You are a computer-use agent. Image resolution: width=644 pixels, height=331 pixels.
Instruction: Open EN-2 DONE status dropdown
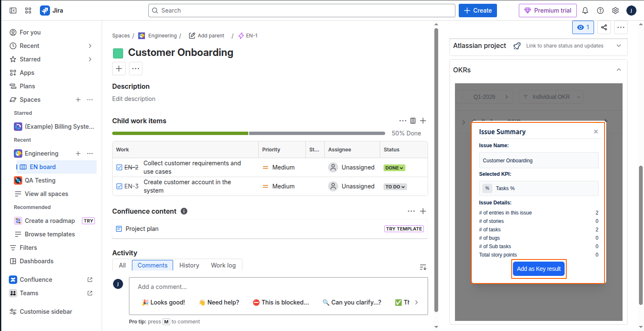click(x=394, y=168)
